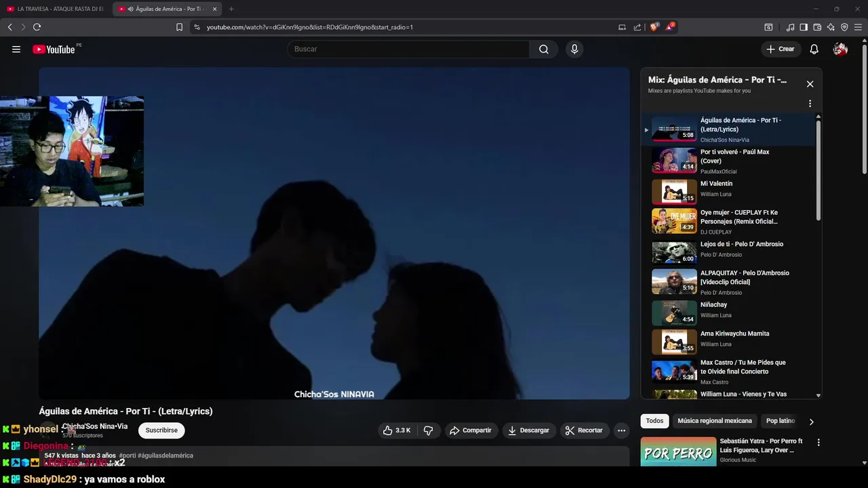Select the Pop latino chip
Screen dimensions: 868x488
tap(781, 421)
